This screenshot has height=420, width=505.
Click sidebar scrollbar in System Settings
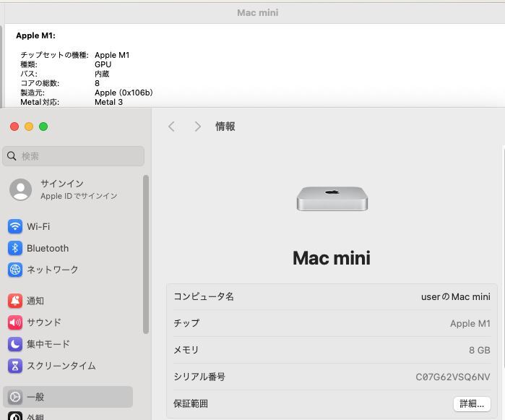tap(146, 254)
